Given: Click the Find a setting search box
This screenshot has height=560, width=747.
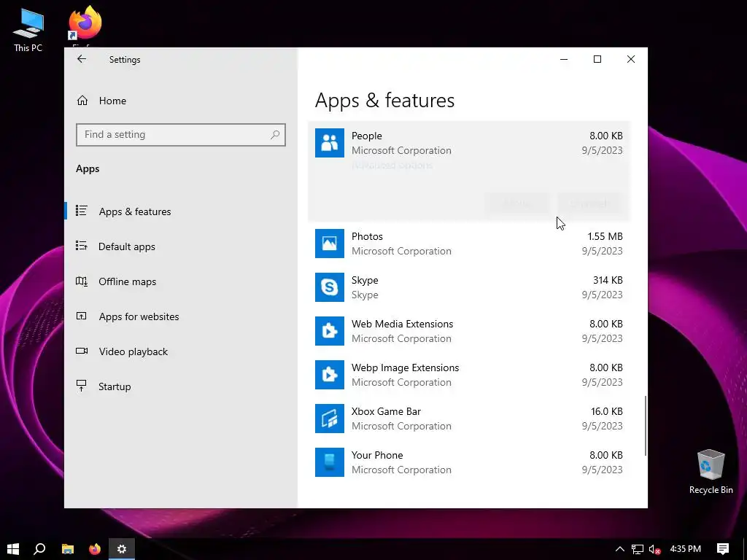Looking at the screenshot, I should [x=181, y=135].
